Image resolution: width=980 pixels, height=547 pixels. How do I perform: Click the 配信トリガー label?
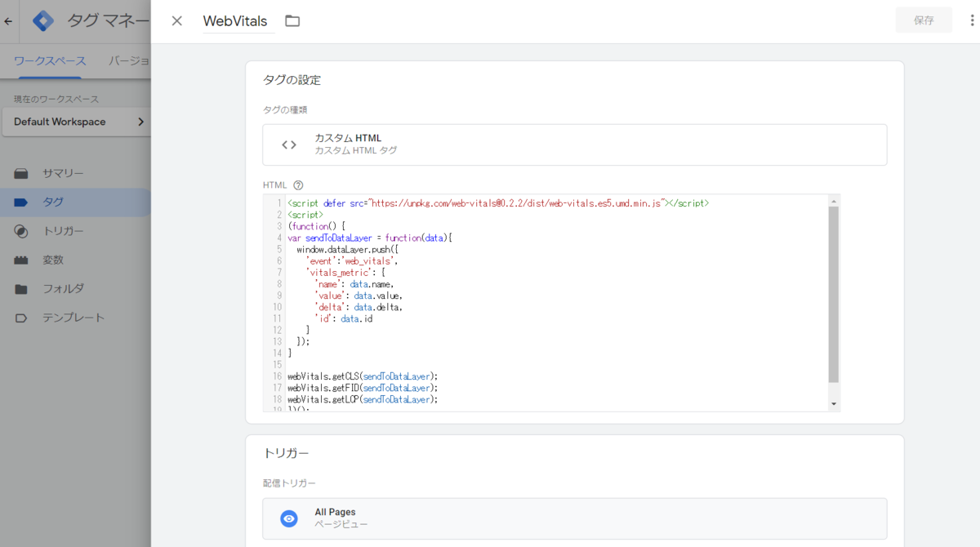289,483
